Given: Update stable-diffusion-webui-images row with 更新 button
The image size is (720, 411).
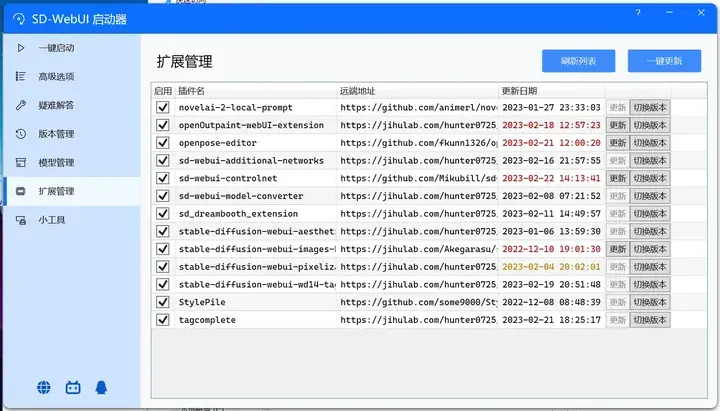Looking at the screenshot, I should click(618, 249).
